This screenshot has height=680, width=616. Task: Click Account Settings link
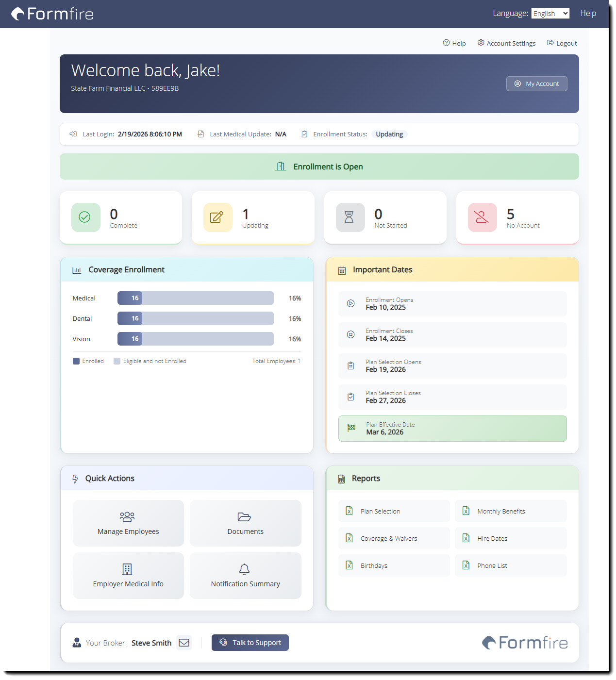pyautogui.click(x=506, y=43)
